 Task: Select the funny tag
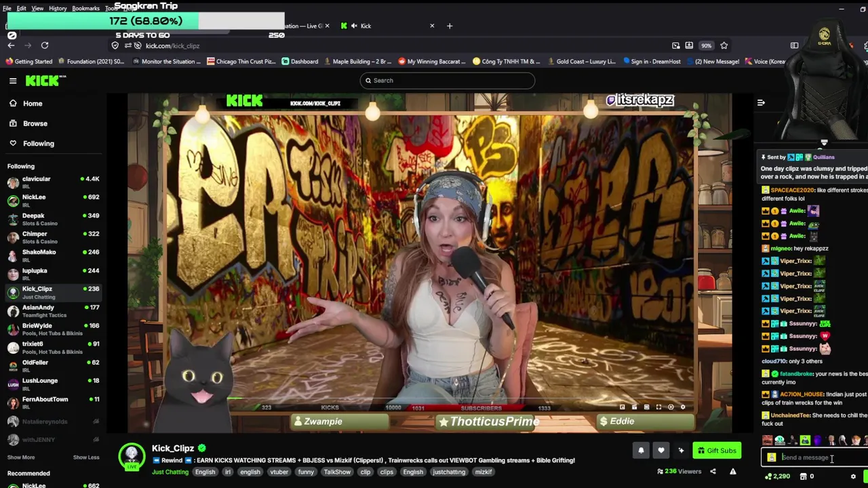[306, 472]
